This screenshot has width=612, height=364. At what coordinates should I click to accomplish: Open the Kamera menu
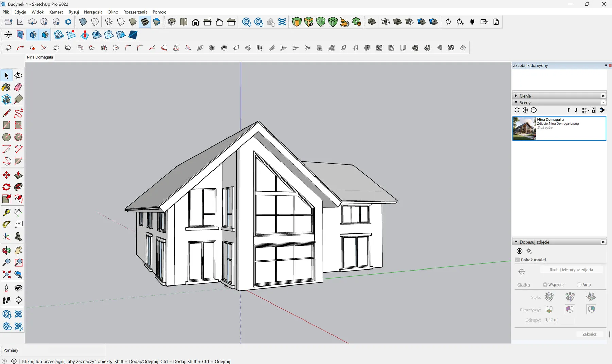tap(56, 12)
